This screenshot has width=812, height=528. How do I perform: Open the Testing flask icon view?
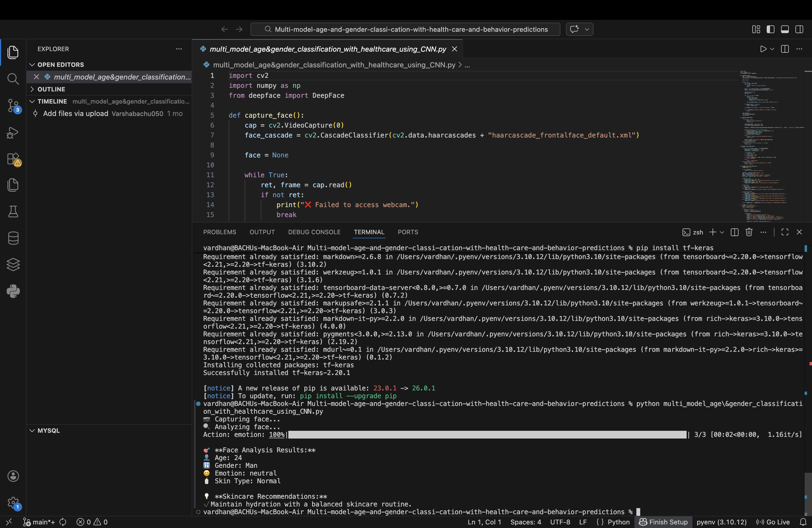pos(13,212)
